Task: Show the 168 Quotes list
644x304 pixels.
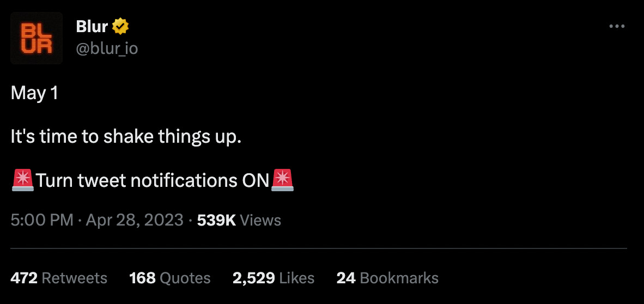Action: [x=170, y=278]
